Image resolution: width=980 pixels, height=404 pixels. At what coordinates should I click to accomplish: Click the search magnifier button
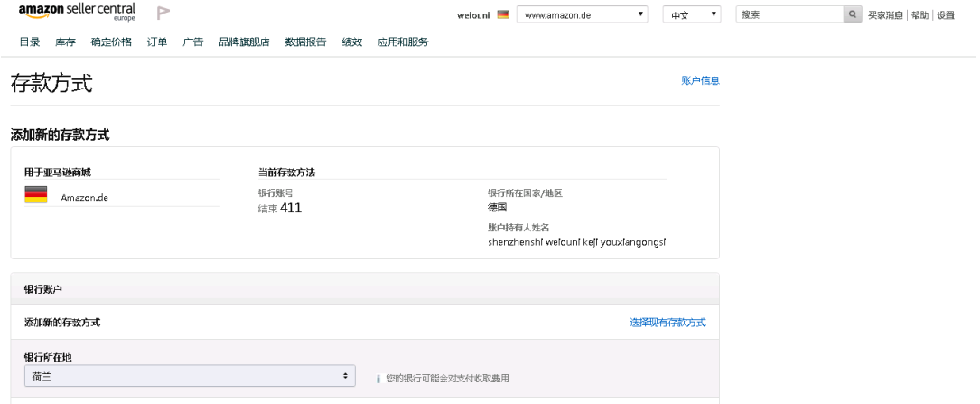click(x=853, y=14)
